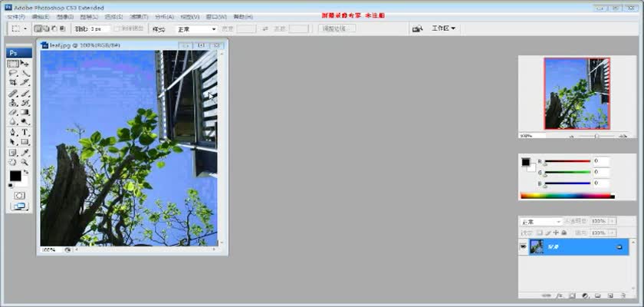The width and height of the screenshot is (644, 307).
Task: Hide the background layer via eye icon
Action: tap(524, 247)
